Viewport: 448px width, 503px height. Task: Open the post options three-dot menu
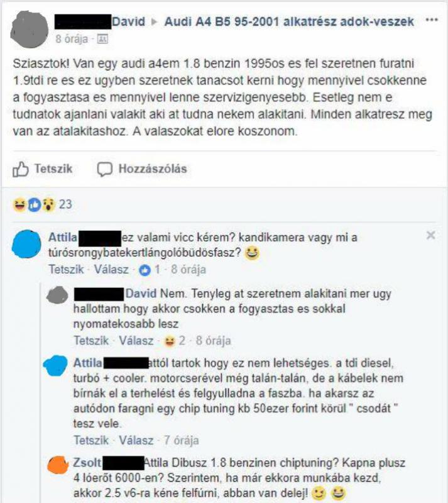coord(431,20)
